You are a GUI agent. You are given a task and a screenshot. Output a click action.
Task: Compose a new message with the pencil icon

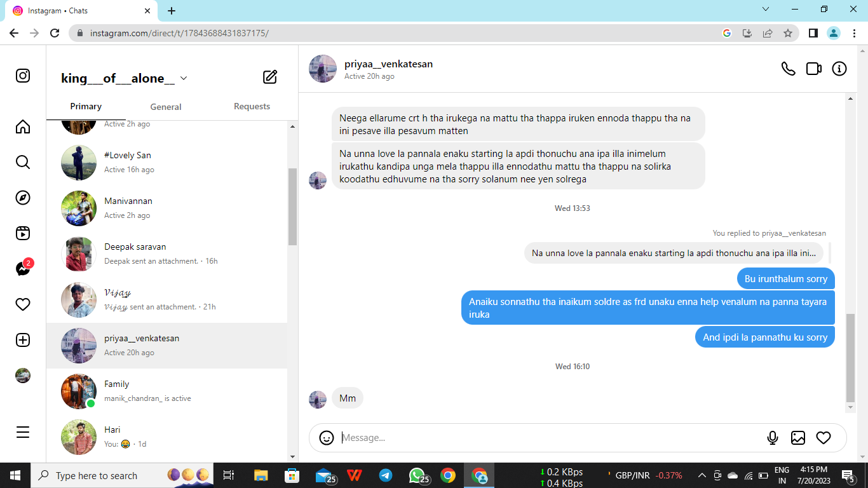pos(270,78)
